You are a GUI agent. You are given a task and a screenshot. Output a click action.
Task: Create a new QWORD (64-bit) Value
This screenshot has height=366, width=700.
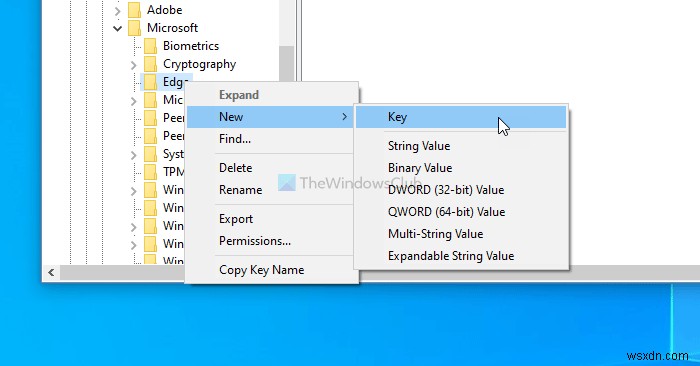coord(461,212)
